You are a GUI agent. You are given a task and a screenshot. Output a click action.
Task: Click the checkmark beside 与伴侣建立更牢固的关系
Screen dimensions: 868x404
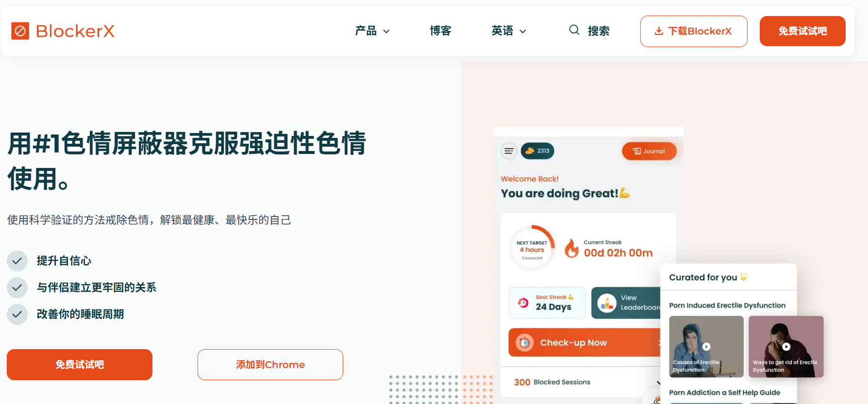(17, 287)
